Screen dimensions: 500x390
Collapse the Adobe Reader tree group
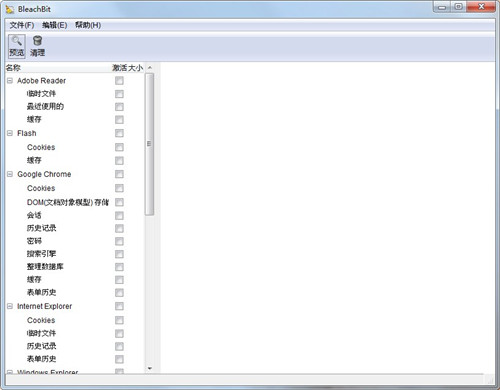(x=10, y=80)
